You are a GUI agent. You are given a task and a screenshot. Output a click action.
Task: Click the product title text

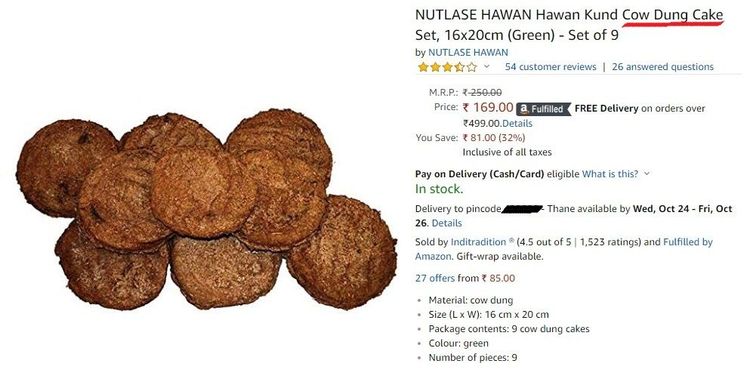point(569,25)
